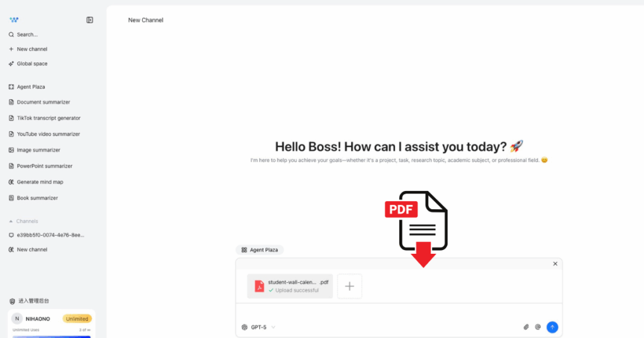Click the attachment paperclip icon
Viewport: 644px width, 338px height.
point(526,327)
